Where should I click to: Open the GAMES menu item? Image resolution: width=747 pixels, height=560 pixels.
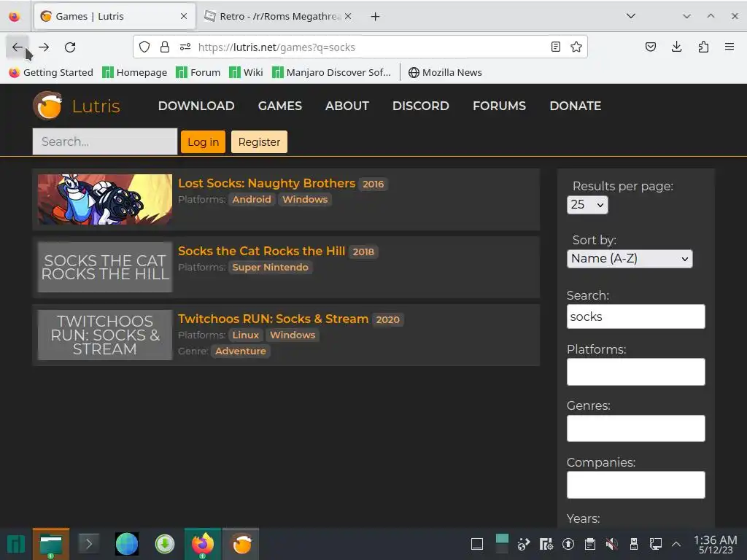click(x=280, y=106)
